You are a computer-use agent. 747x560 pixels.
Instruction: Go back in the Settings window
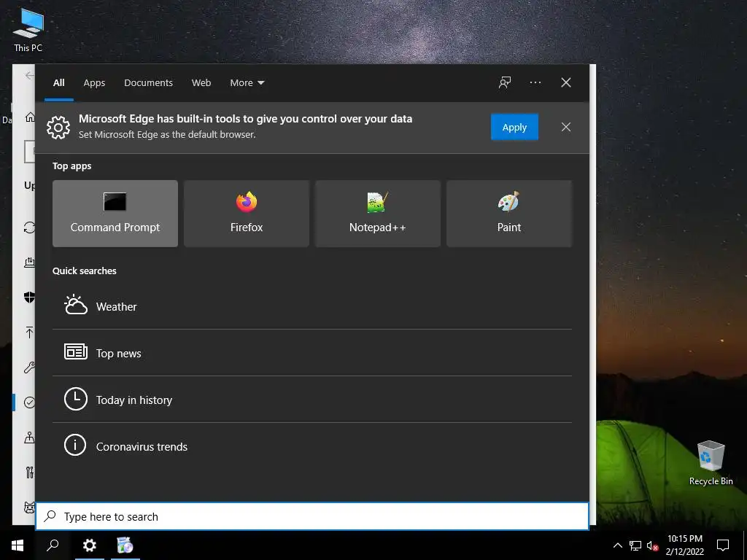click(x=29, y=75)
